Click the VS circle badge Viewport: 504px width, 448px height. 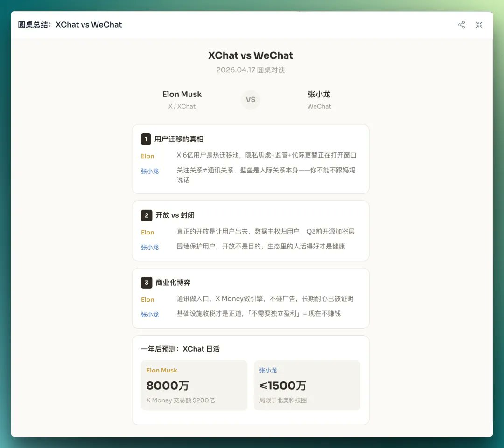click(x=251, y=100)
